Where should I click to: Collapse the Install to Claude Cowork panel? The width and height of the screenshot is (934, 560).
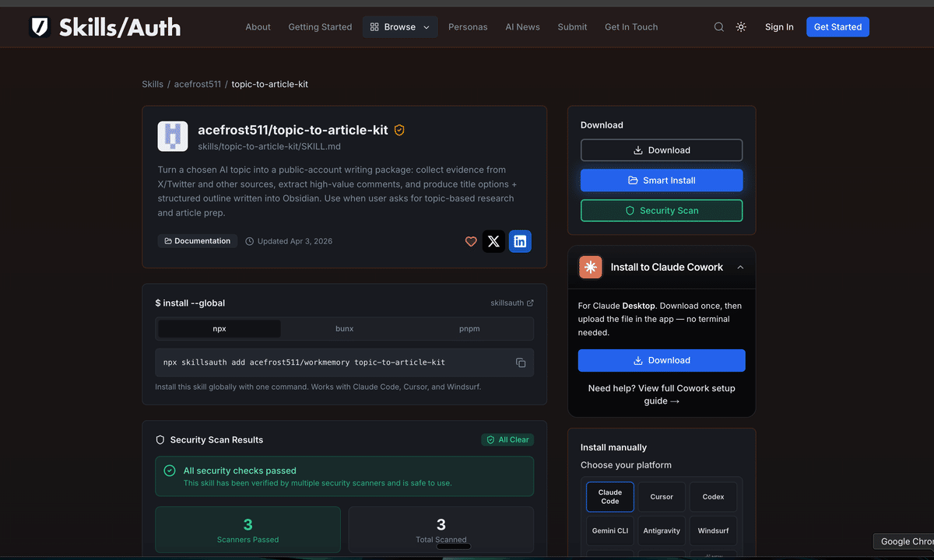740,268
